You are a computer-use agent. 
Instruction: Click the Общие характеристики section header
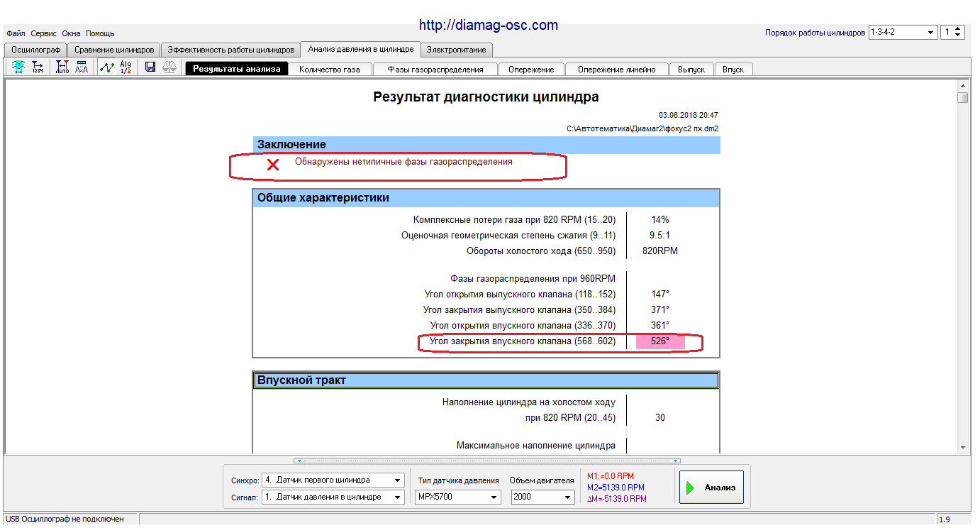pos(486,198)
